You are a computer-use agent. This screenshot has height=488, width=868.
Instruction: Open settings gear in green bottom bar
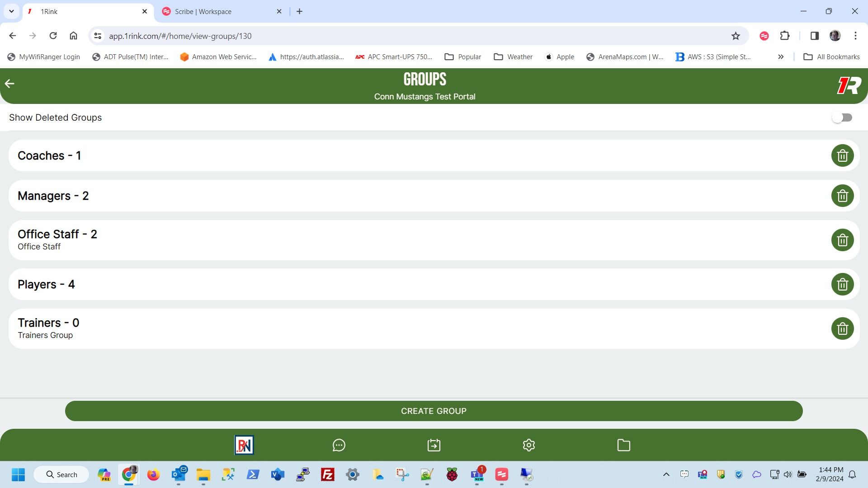click(x=528, y=445)
